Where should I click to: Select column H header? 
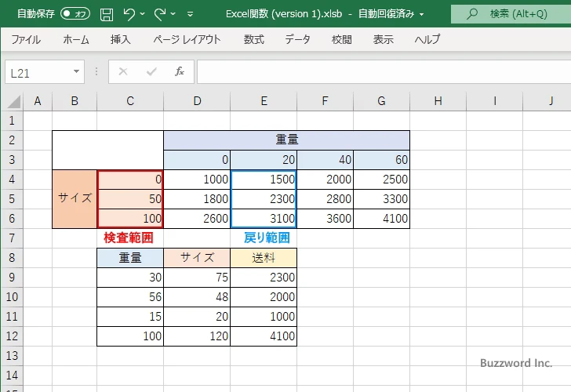coord(438,101)
